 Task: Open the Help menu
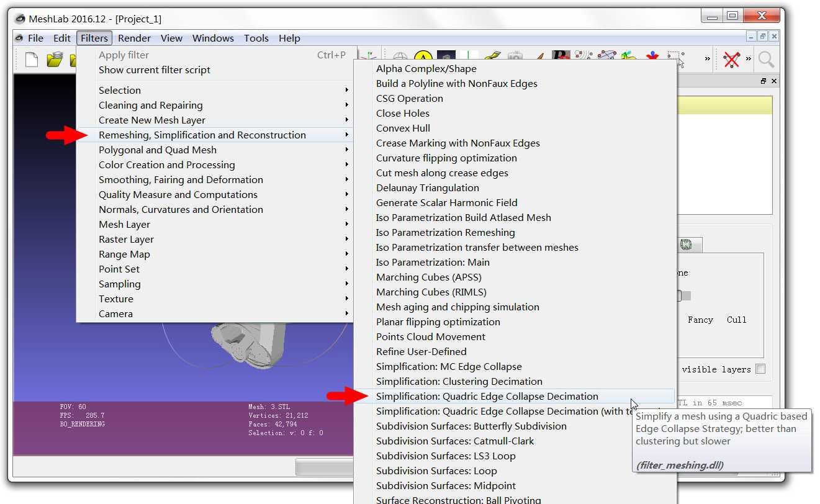(x=289, y=38)
